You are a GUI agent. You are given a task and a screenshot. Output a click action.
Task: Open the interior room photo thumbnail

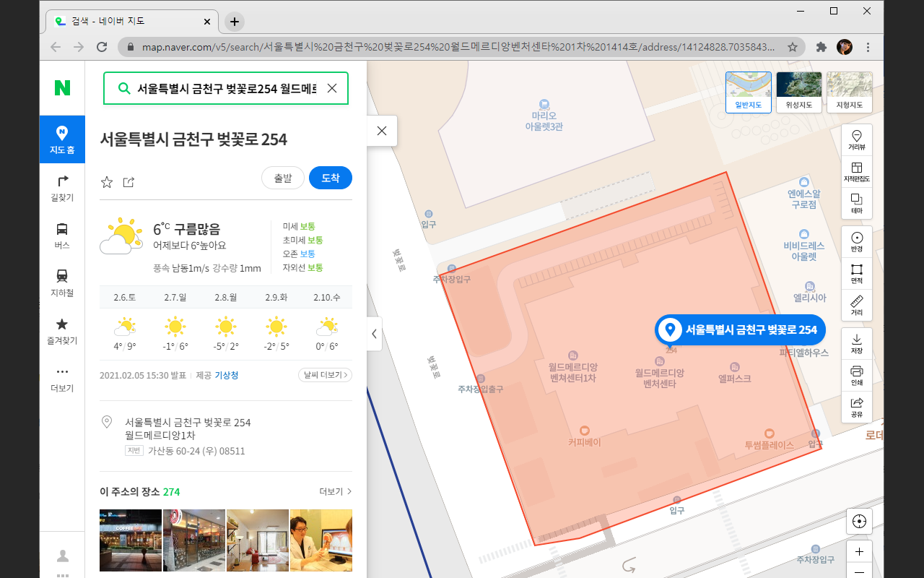click(258, 540)
